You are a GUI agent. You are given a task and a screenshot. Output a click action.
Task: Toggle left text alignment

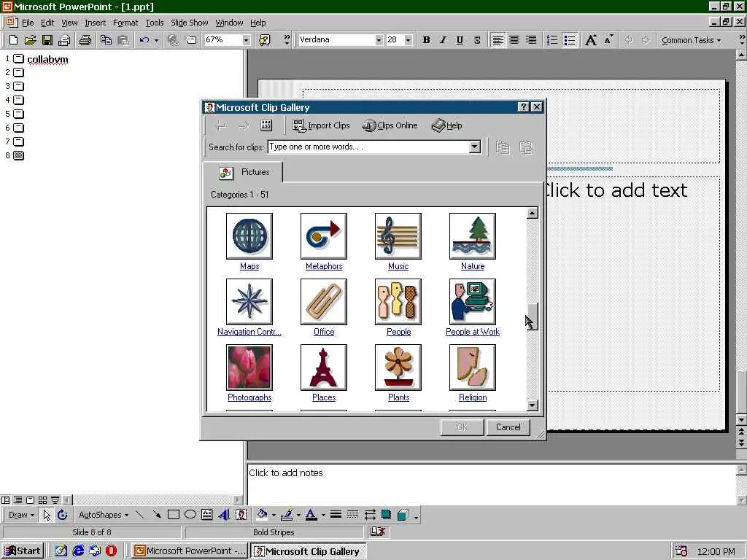coord(498,40)
